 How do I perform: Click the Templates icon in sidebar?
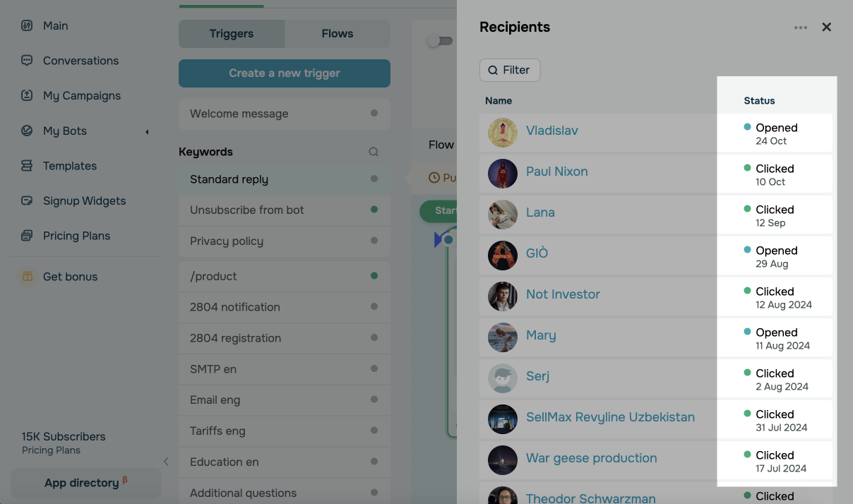point(27,166)
